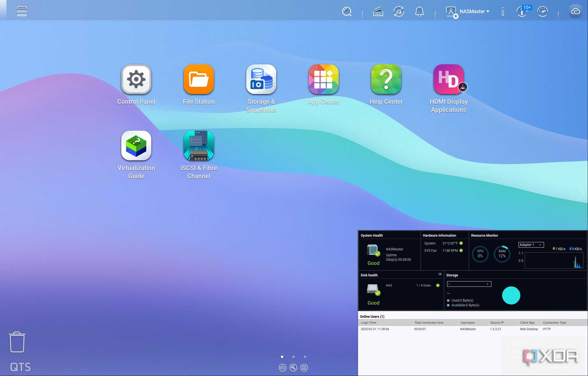588x376 pixels.
Task: Expand the Storage volume dropdown
Action: coord(469,284)
